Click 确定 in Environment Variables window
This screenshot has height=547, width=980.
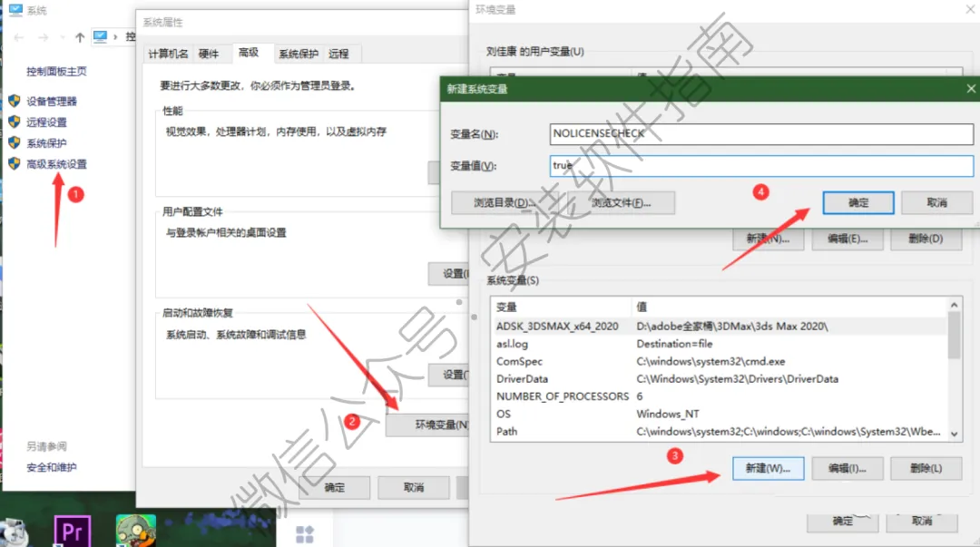point(842,522)
